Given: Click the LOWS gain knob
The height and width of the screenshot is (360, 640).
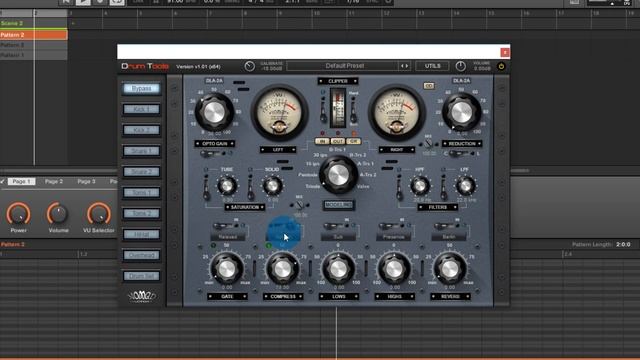Looking at the screenshot, I should coord(338,269).
